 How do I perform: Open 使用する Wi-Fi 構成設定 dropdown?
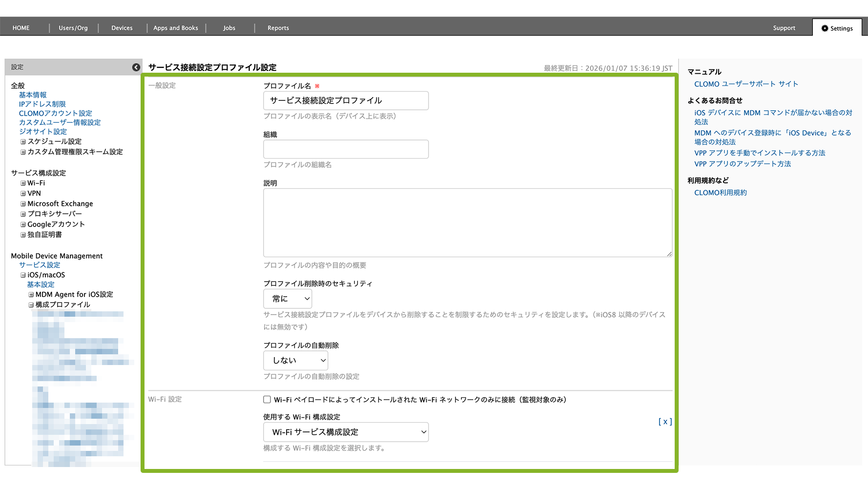click(346, 432)
